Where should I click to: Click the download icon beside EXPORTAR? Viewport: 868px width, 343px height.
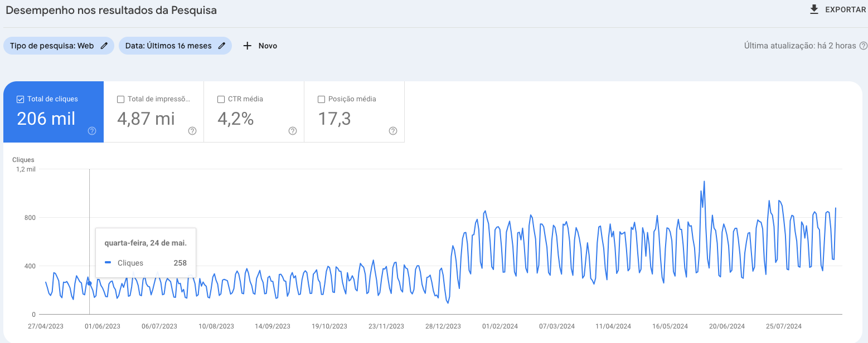(x=814, y=9)
